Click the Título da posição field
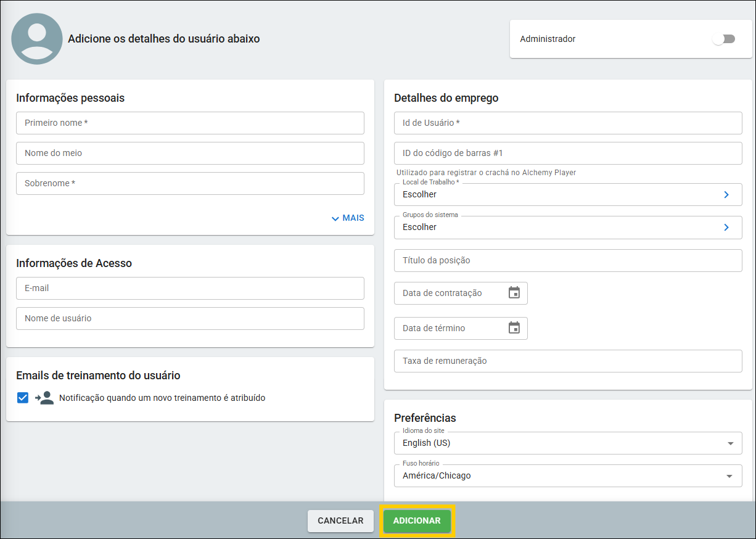 (567, 260)
